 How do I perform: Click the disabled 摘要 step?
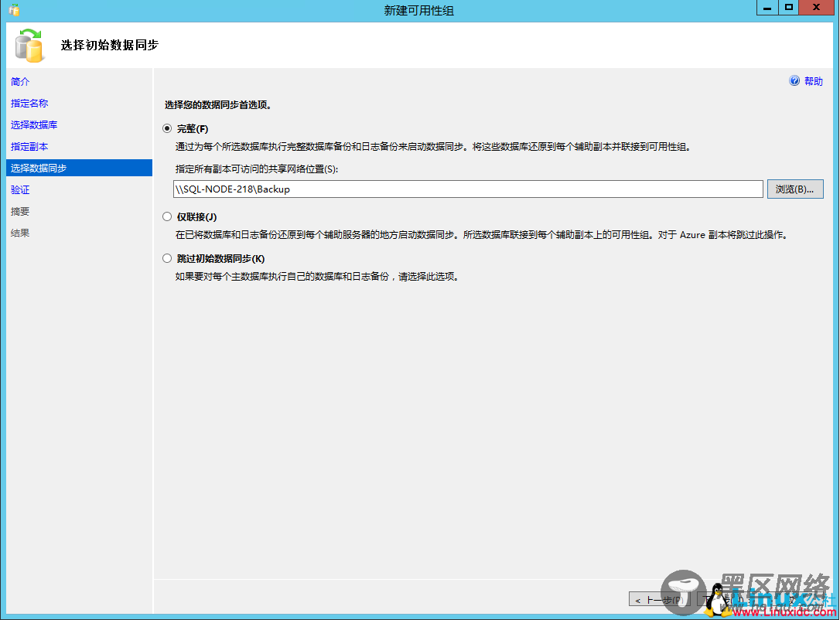click(x=20, y=211)
